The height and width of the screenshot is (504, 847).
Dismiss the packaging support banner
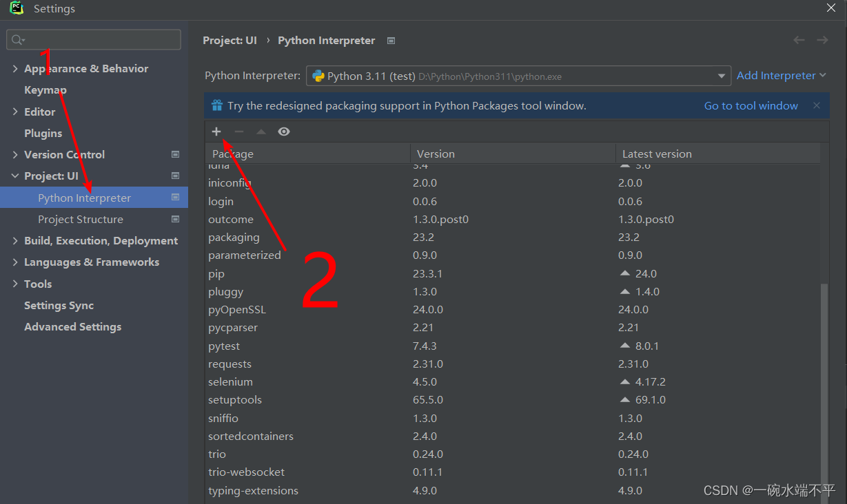tap(817, 105)
